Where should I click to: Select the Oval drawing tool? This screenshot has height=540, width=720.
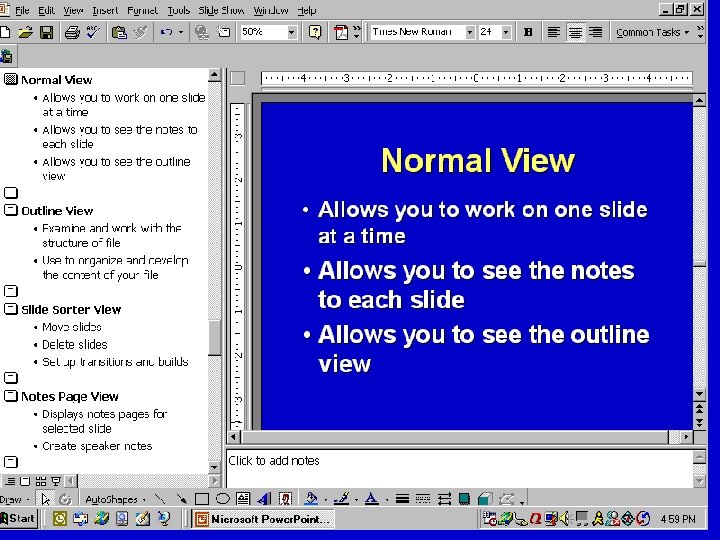(x=223, y=499)
